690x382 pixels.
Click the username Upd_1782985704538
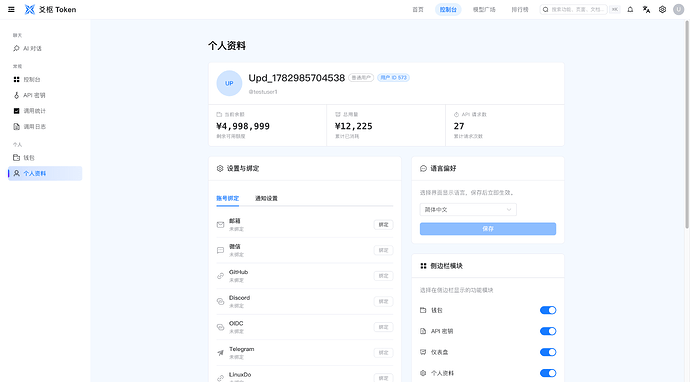click(x=297, y=78)
